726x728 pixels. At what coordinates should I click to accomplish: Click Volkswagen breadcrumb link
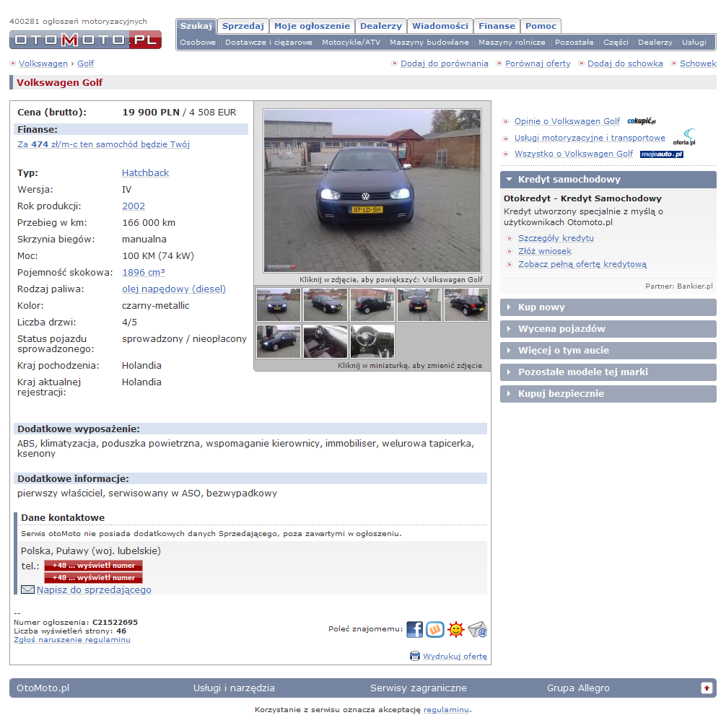(x=43, y=63)
